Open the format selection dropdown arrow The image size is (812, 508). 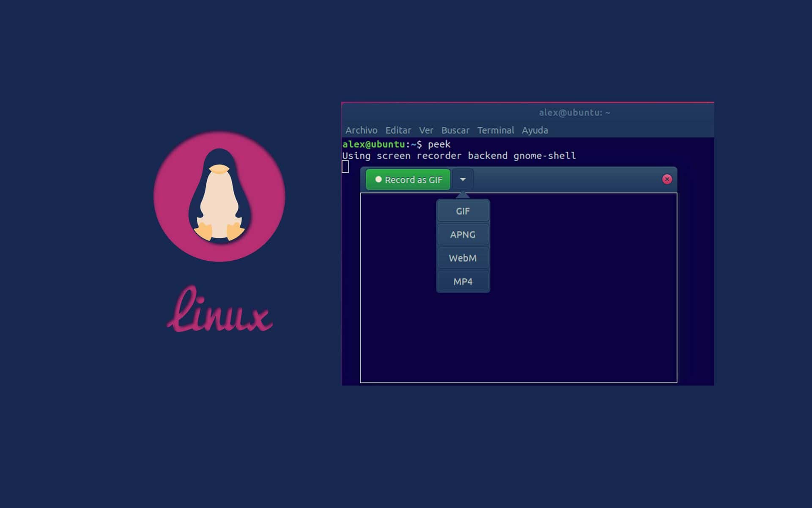point(462,179)
